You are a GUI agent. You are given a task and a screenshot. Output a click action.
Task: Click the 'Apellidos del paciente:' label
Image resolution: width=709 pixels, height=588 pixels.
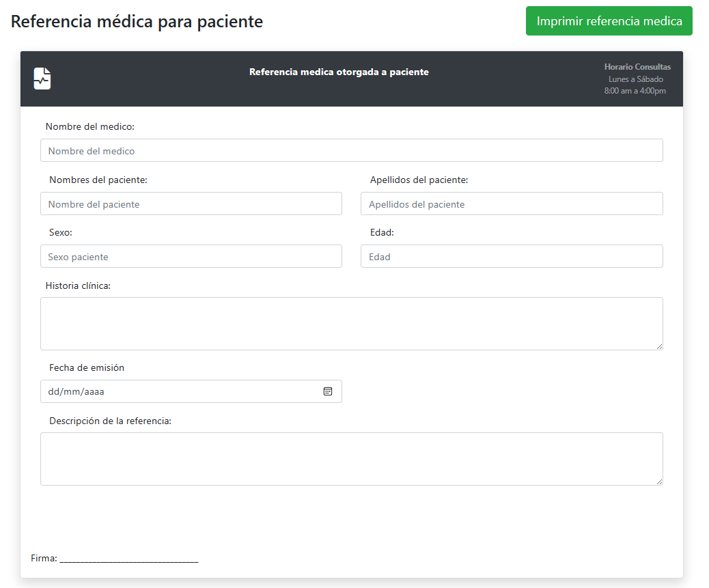click(419, 180)
